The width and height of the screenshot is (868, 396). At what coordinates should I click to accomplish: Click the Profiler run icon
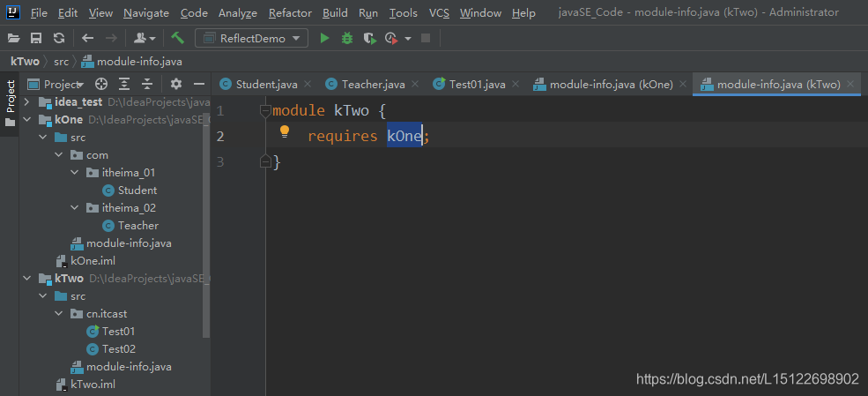[x=391, y=38]
